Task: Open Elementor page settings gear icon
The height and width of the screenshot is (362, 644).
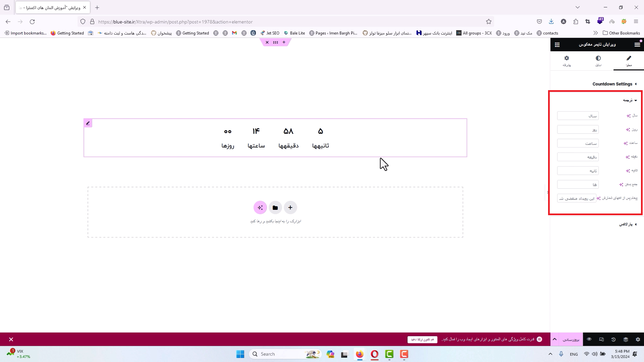Action: click(638, 339)
